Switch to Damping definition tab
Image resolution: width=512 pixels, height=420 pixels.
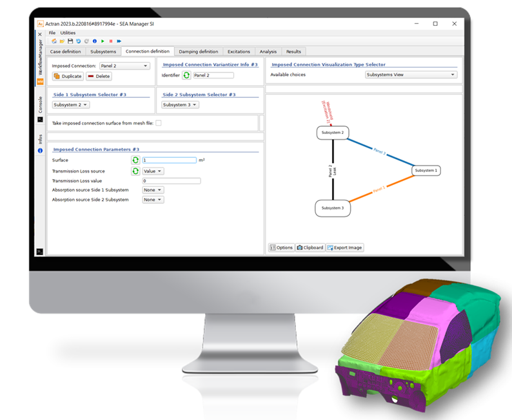[x=199, y=52]
